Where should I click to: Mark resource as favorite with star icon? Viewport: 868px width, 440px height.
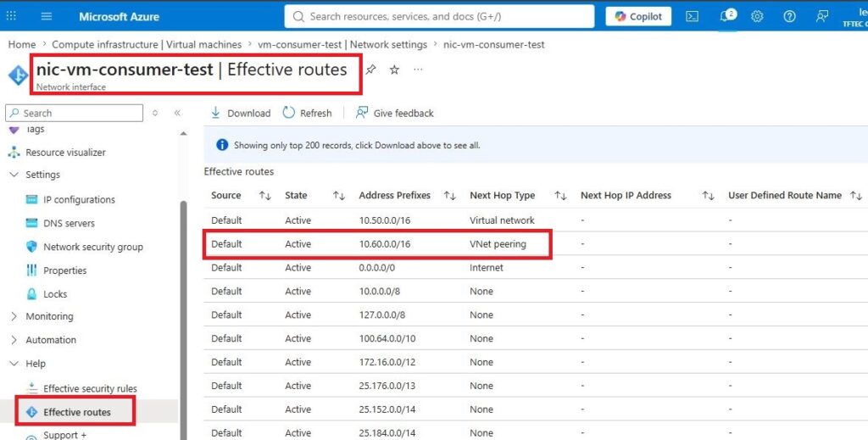[394, 70]
